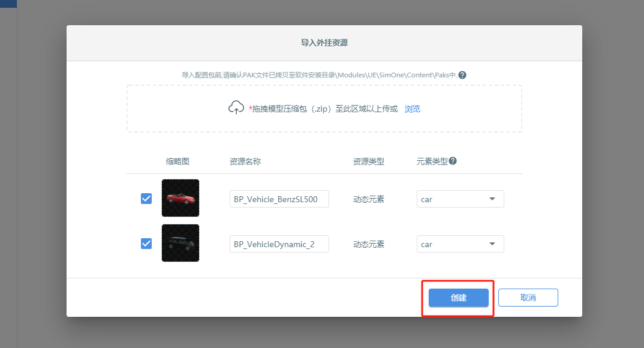
Task: Click the dark car thumbnail
Action: [180, 243]
